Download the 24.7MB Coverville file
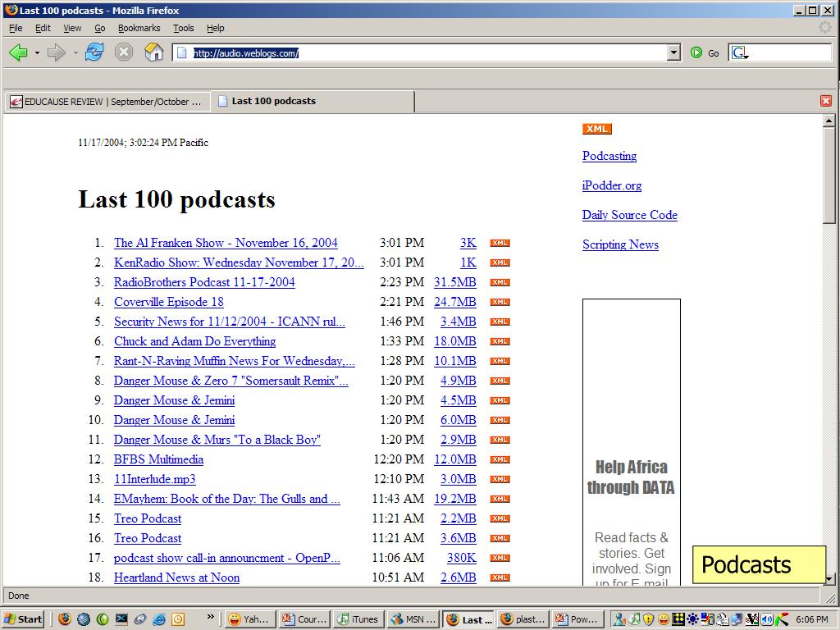840x630 pixels. 454,302
